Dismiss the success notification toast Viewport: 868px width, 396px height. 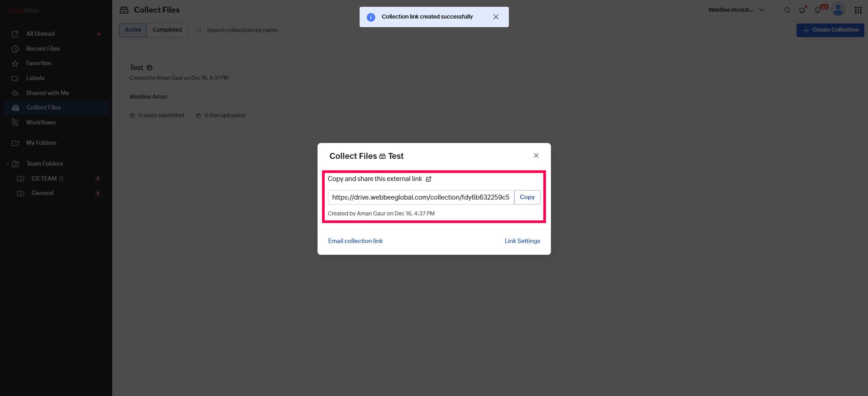(x=496, y=17)
